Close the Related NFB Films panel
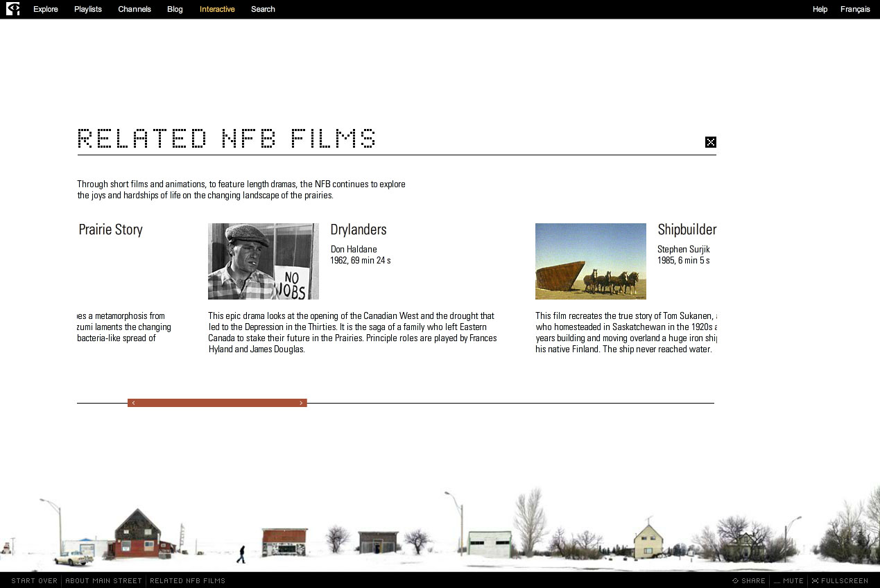 pyautogui.click(x=711, y=142)
